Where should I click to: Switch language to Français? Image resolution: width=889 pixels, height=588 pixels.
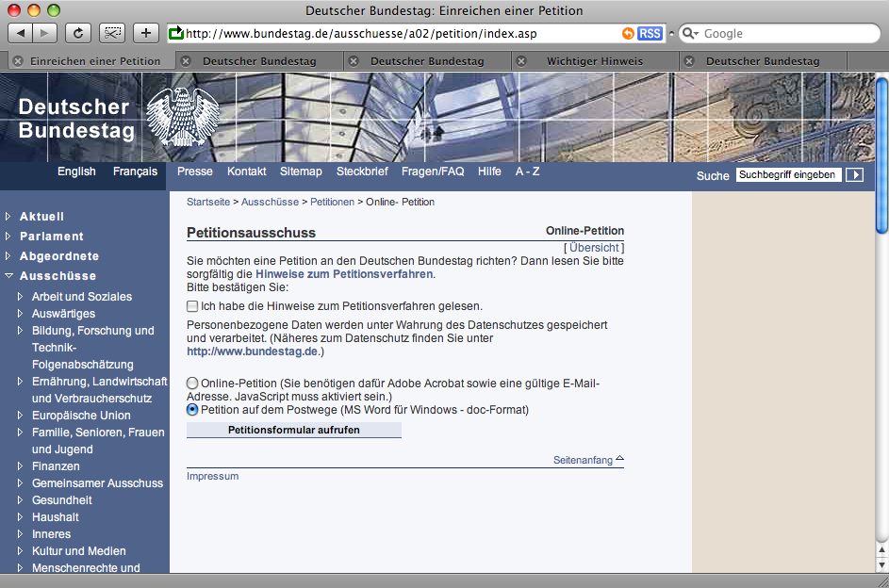click(135, 171)
